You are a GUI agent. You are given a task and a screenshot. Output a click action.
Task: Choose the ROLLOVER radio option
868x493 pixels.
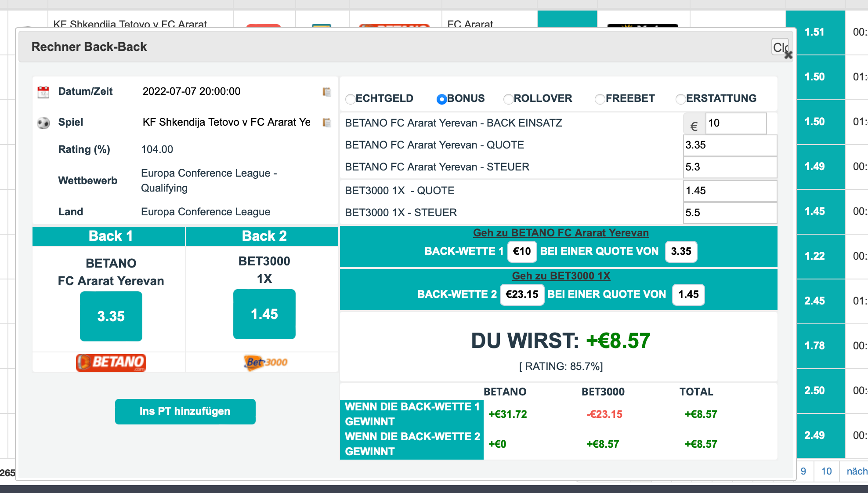[x=508, y=99]
